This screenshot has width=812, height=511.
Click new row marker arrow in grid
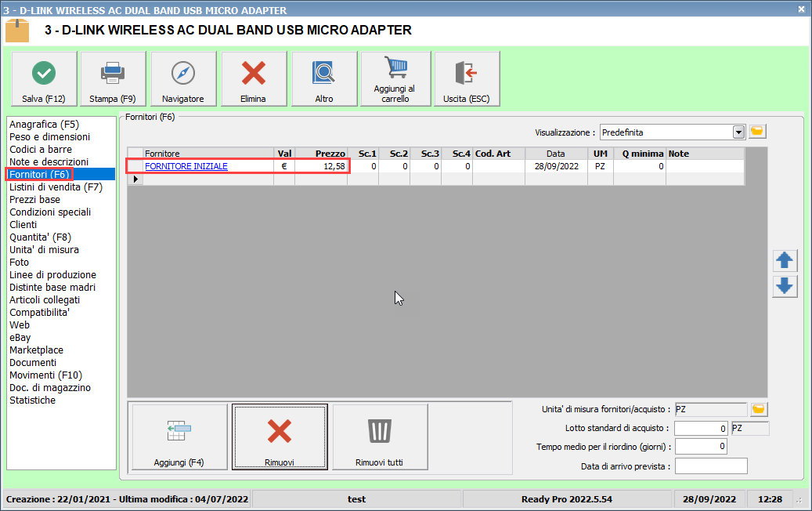point(135,179)
